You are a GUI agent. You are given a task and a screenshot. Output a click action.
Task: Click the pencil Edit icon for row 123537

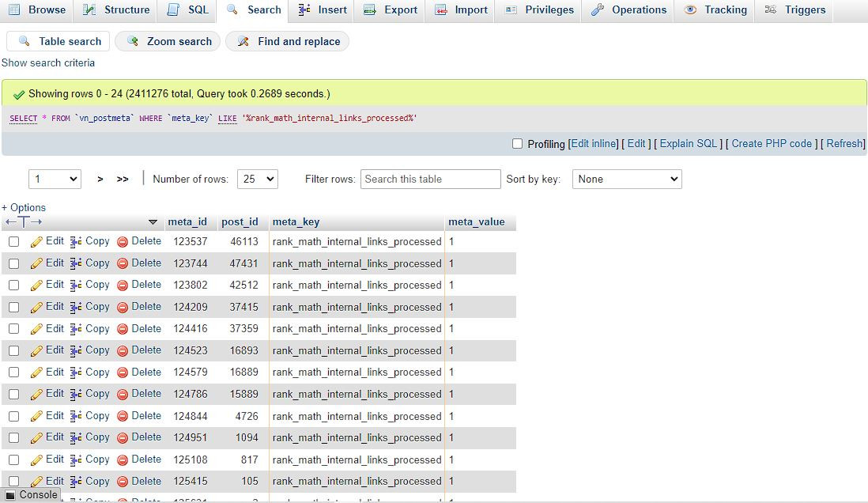tap(36, 241)
